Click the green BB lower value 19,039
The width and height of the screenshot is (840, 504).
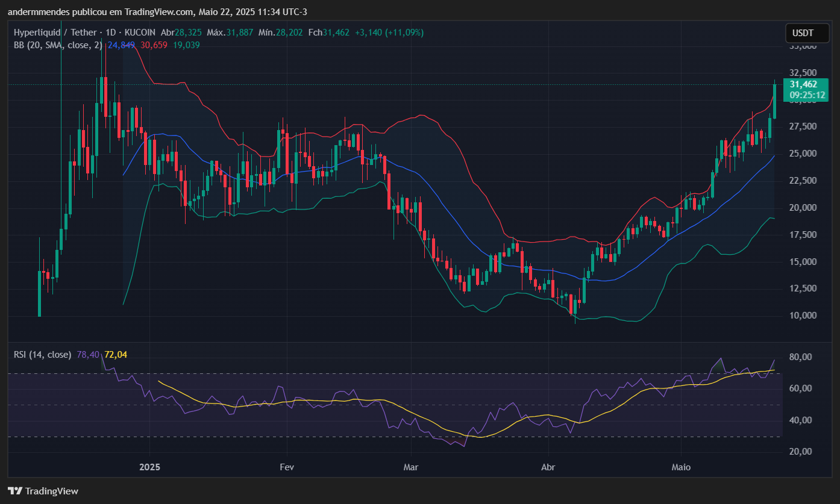click(x=186, y=45)
